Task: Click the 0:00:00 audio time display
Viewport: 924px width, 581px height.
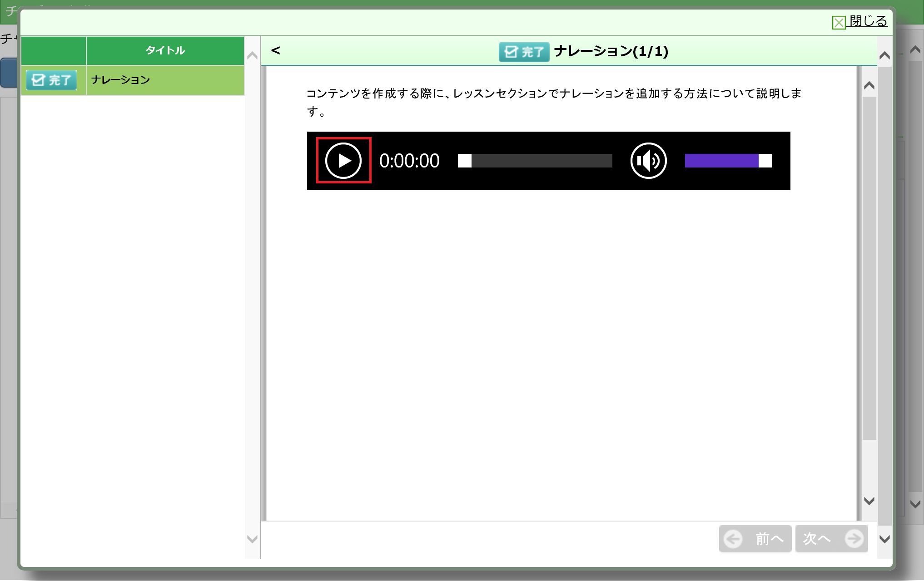Action: [x=409, y=161]
